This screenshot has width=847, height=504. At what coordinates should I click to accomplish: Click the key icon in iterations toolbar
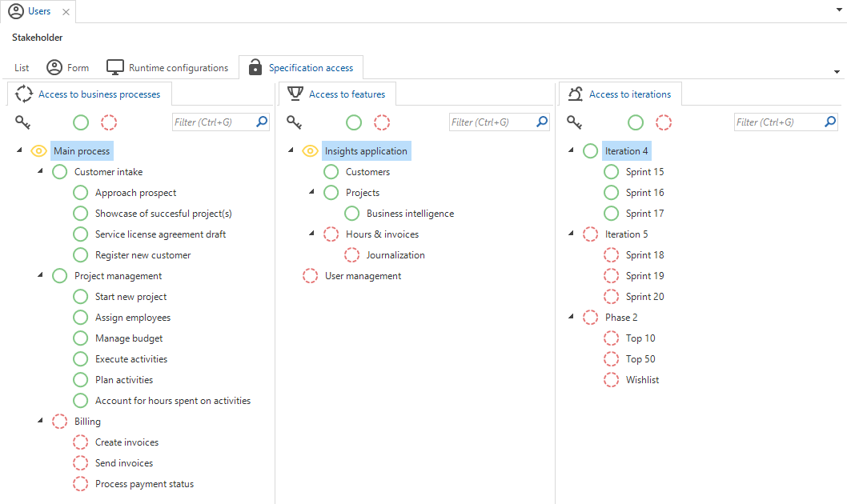point(575,122)
